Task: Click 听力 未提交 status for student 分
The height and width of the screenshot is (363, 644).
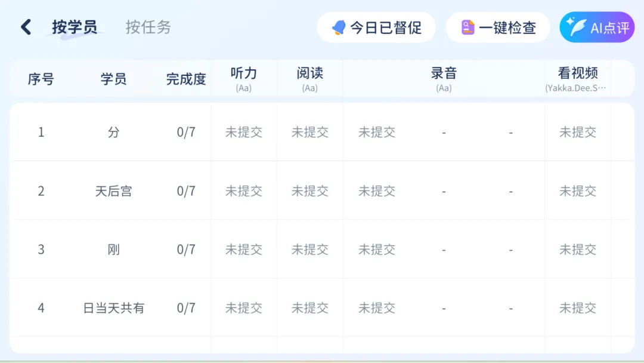Action: (x=243, y=133)
